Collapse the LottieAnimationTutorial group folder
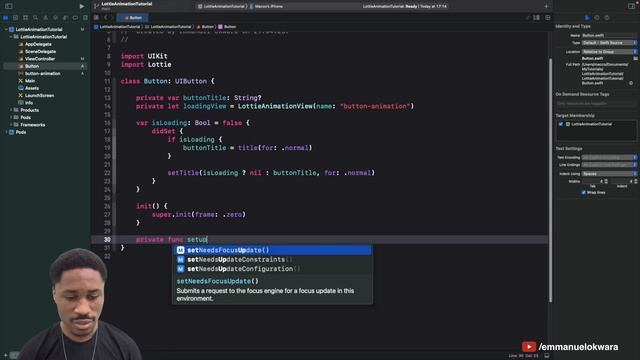Image resolution: width=640 pixels, height=360 pixels. click(11, 37)
